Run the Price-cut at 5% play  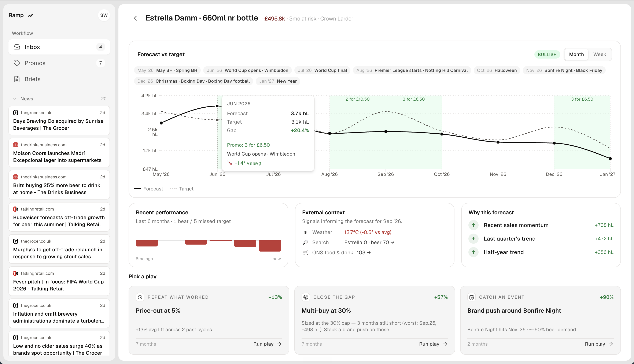[267, 344]
